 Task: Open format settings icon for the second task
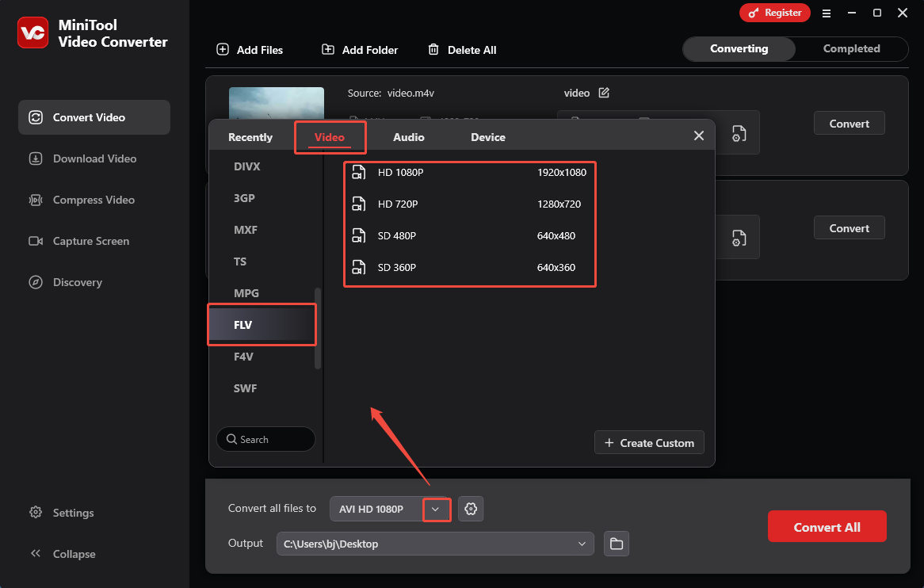pyautogui.click(x=739, y=238)
